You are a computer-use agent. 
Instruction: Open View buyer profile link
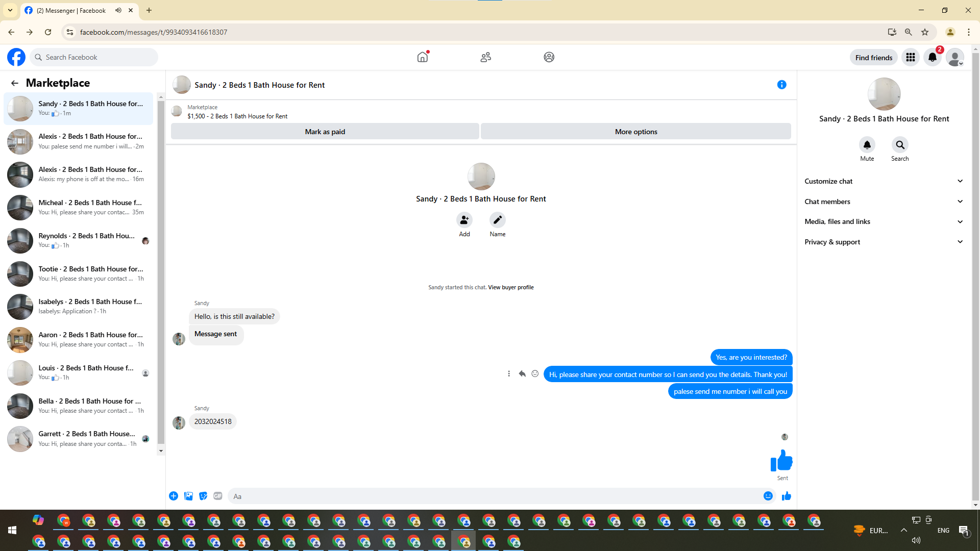510,287
